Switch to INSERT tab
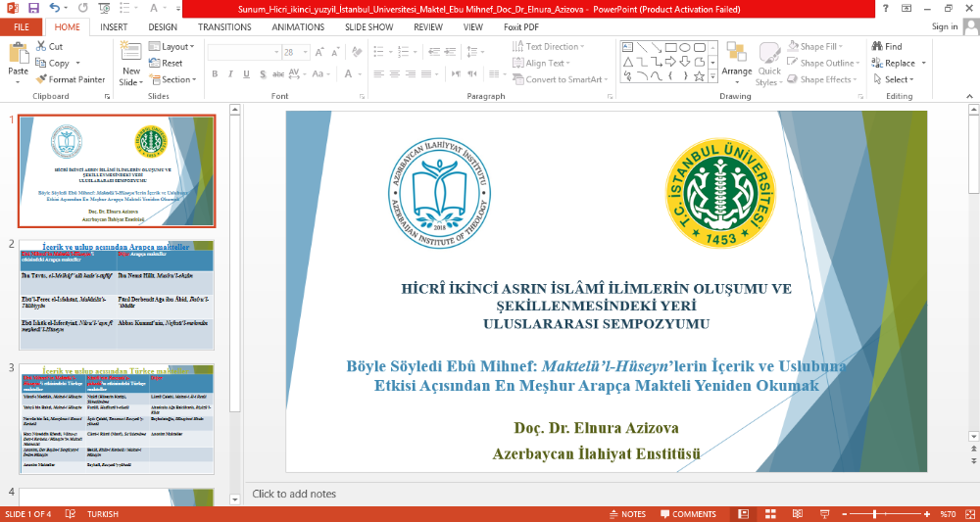The height and width of the screenshot is (522, 980). tap(114, 26)
